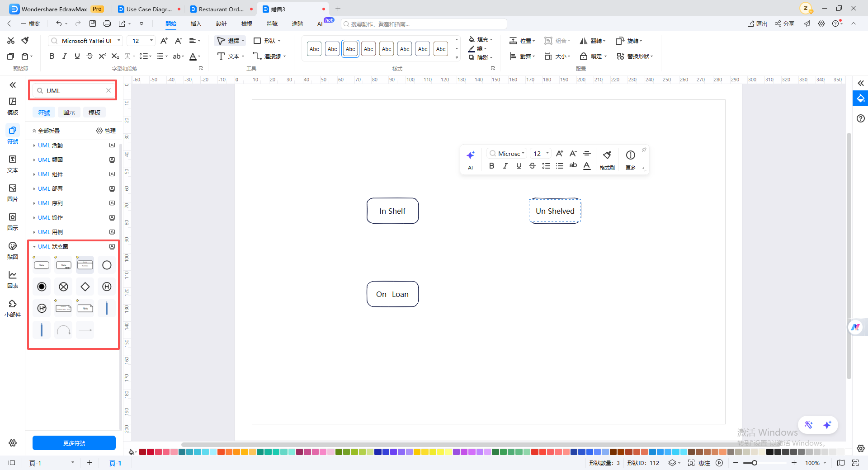Click 管理 in the symbol panel
The height and width of the screenshot is (470, 868).
coord(106,131)
